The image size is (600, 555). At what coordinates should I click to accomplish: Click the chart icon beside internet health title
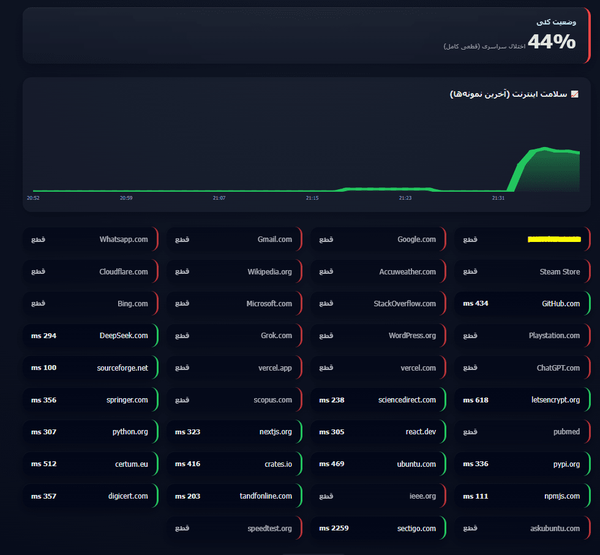point(574,94)
